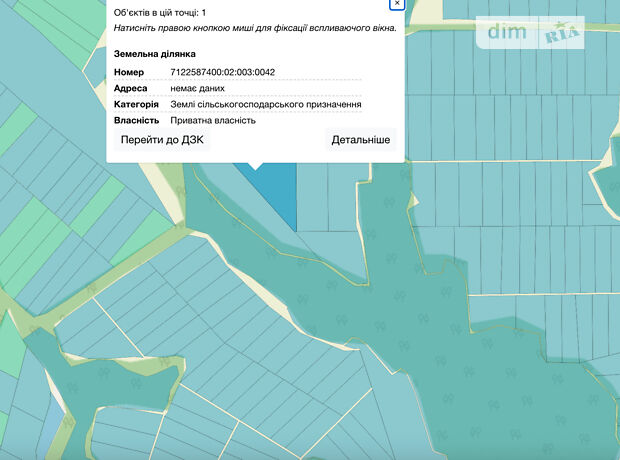Viewport: 620px width, 460px height.
Task: Click the "немає даних" address value
Action: pos(197,88)
